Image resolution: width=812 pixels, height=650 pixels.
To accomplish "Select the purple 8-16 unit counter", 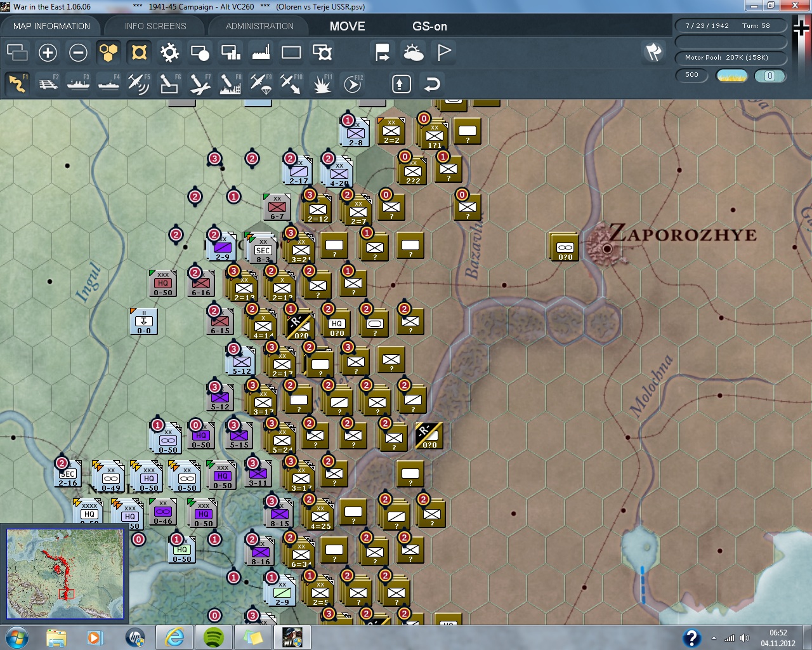I will (x=260, y=551).
